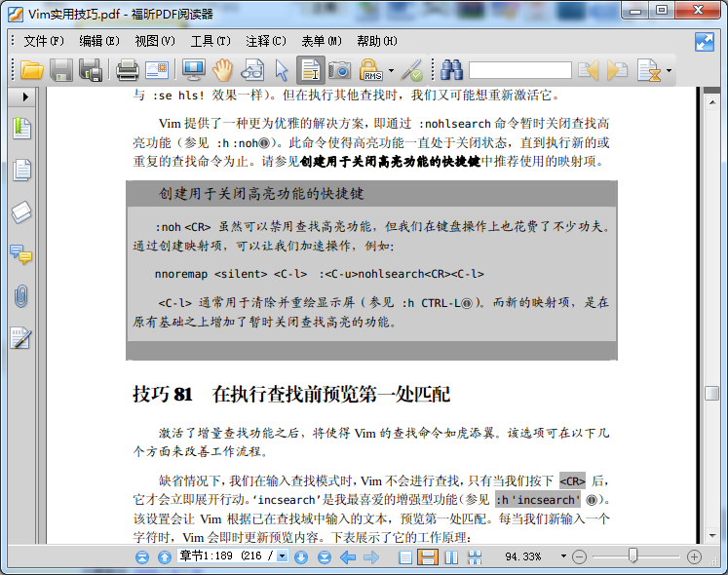
Task: Open the 编辑(E) menu
Action: tap(99, 41)
